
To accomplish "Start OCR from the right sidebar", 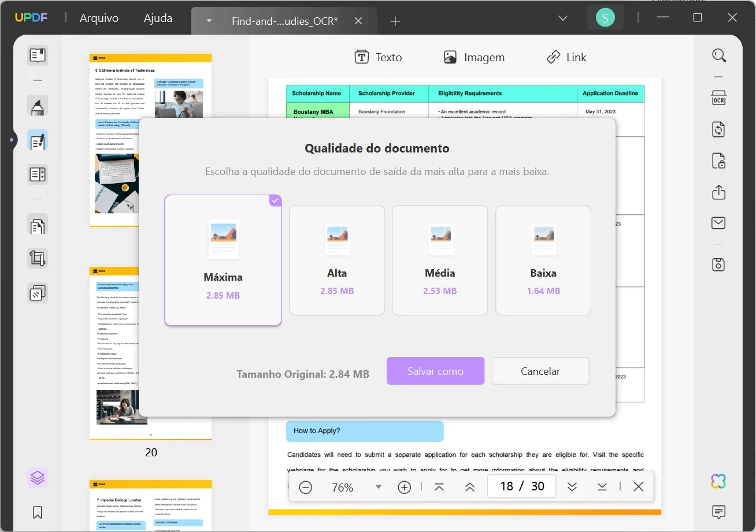I will coord(718,98).
